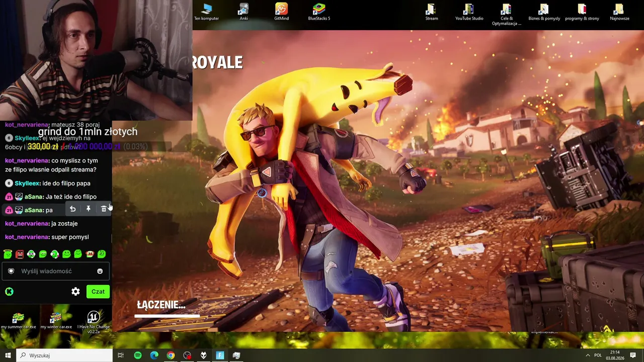This screenshot has height=362, width=644.
Task: Click username Skylleex in 'ide do filipo papa'
Action: point(27,184)
